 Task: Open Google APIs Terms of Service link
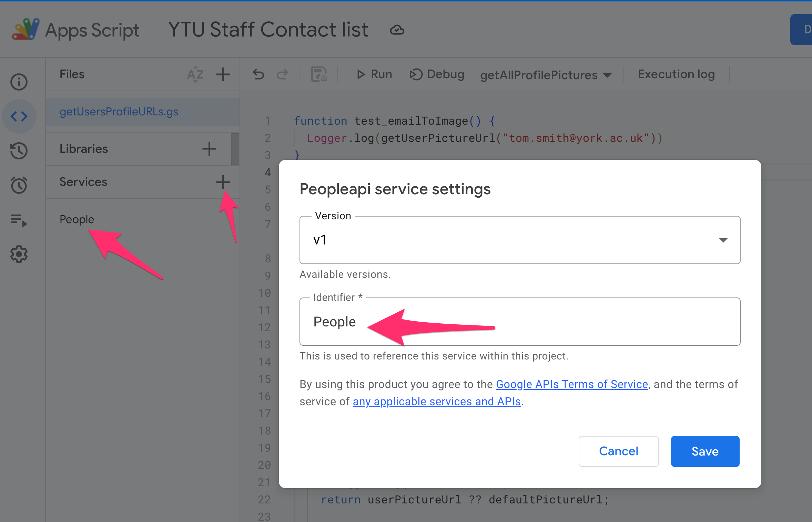point(572,384)
